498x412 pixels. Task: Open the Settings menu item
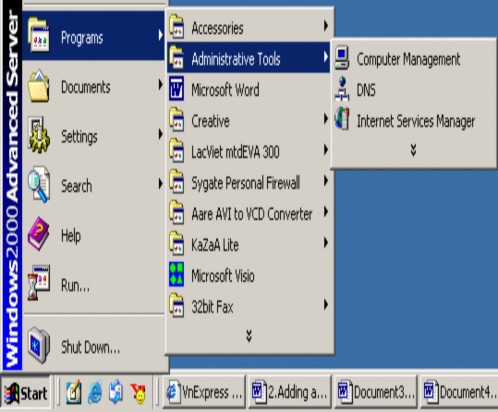tap(94, 136)
